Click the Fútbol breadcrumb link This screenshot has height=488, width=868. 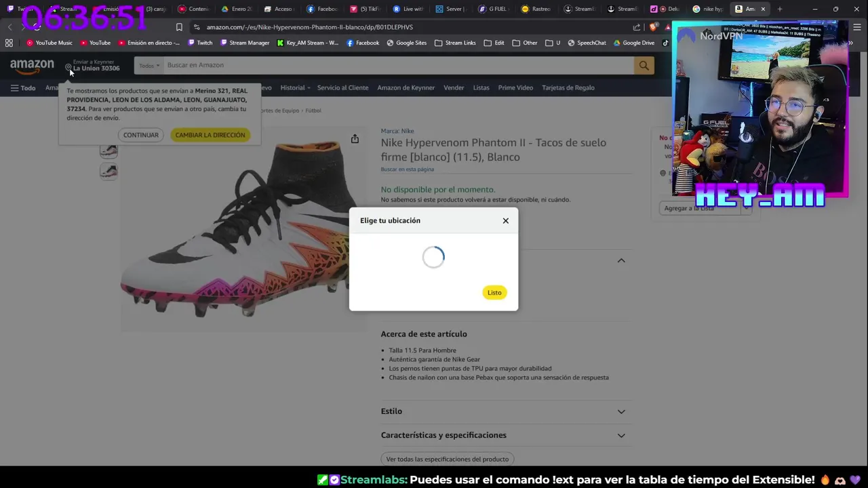313,110
